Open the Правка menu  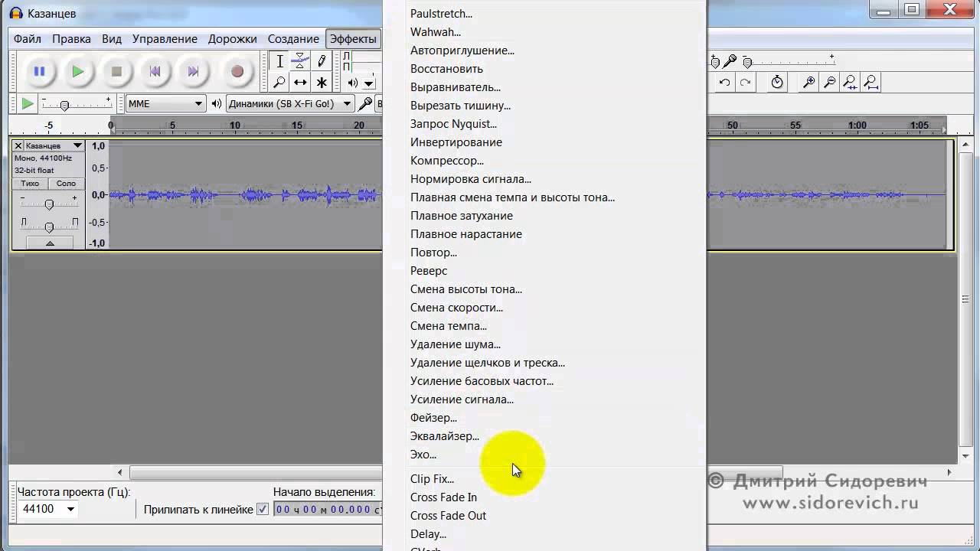point(72,38)
